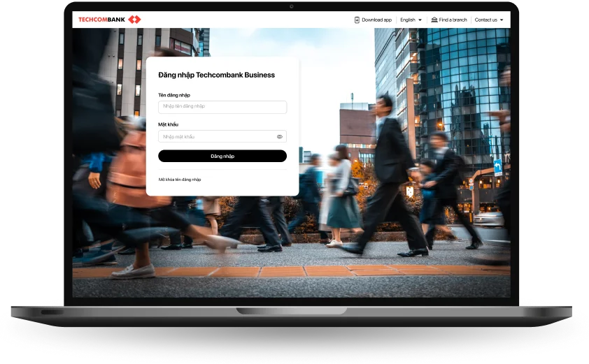This screenshot has width=589, height=364.
Task: Click the Mật khẩu field label
Action: [168, 124]
